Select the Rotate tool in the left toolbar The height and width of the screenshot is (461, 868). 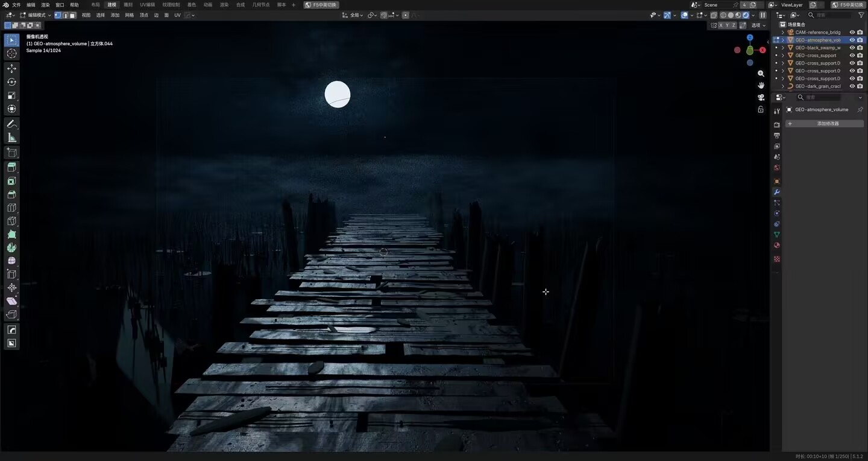click(11, 81)
